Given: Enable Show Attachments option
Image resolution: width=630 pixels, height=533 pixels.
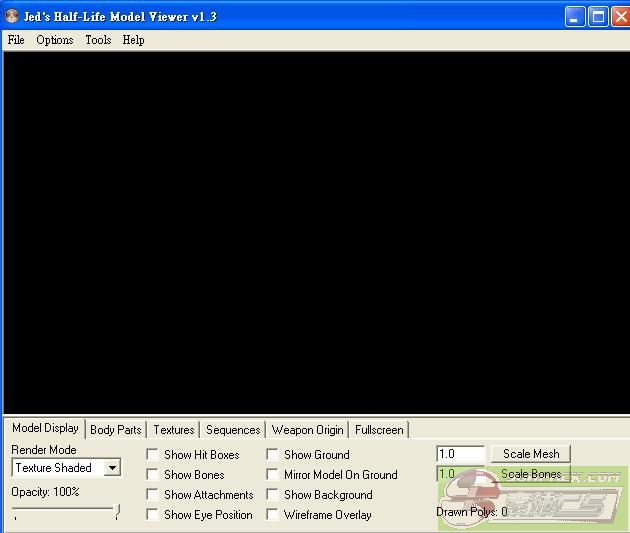Looking at the screenshot, I should point(153,495).
